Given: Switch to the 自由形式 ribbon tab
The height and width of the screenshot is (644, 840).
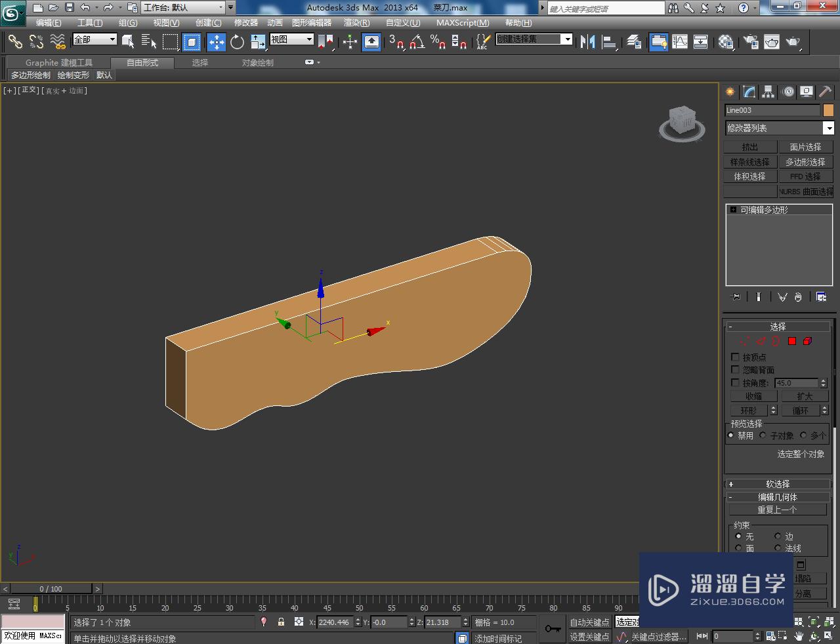Looking at the screenshot, I should click(142, 63).
